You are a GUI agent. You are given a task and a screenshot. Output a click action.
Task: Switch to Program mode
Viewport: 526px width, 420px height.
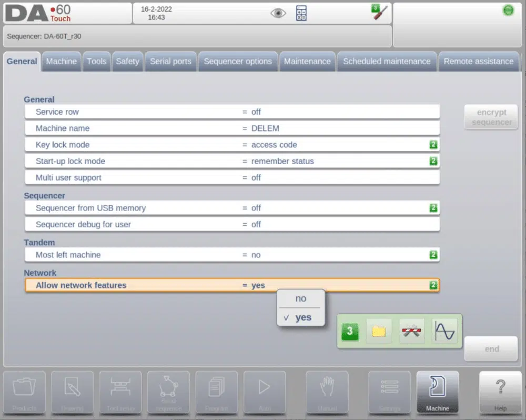pos(217,392)
